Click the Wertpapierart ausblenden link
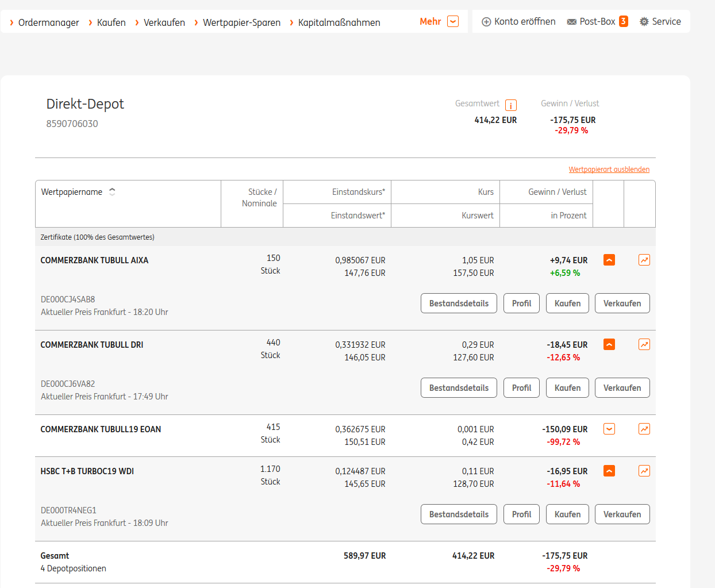715x588 pixels. click(x=609, y=170)
